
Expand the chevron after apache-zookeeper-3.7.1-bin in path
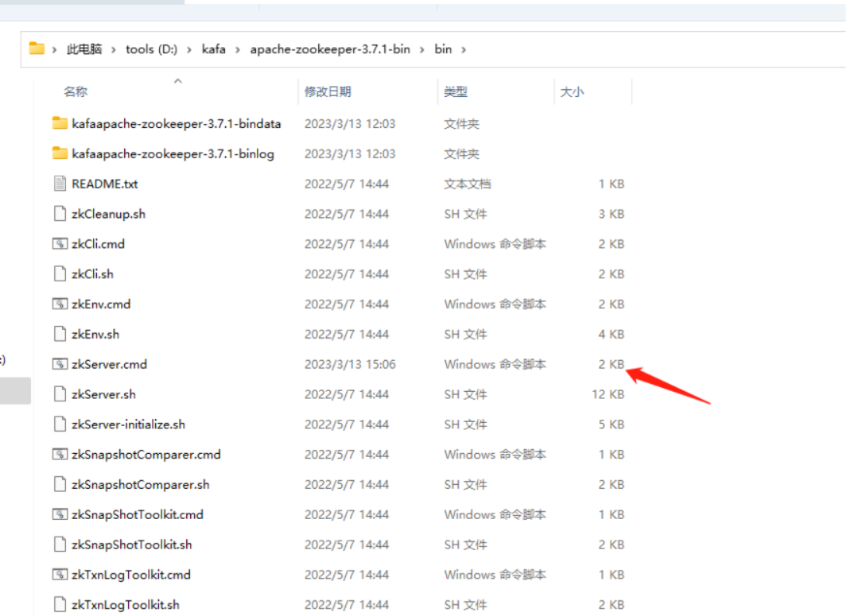coord(422,50)
